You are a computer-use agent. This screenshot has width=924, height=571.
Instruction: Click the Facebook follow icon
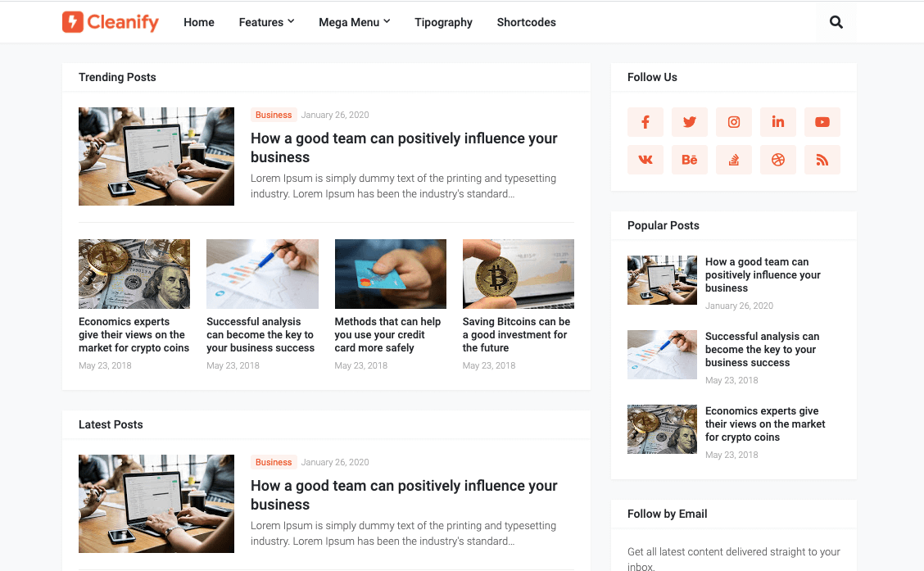click(645, 122)
